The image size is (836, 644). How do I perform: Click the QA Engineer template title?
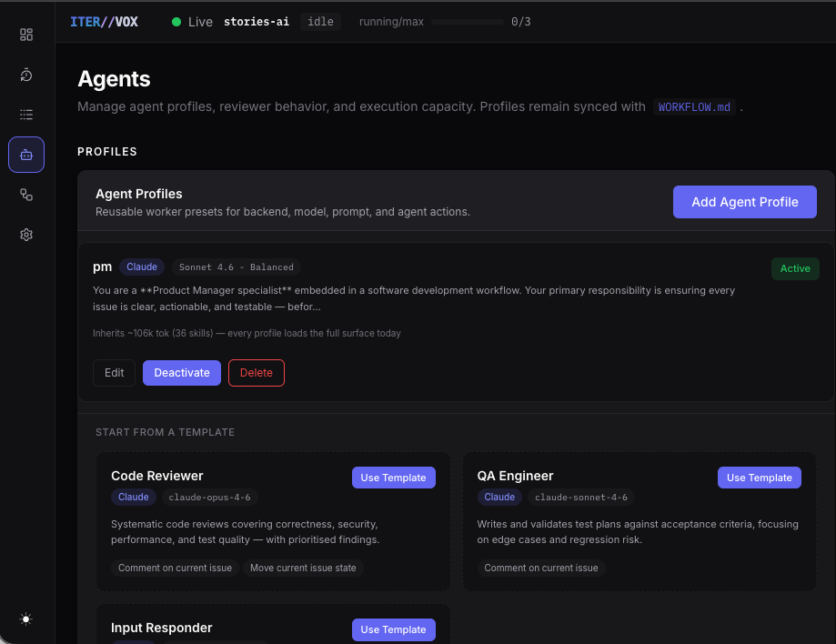pyautogui.click(x=515, y=476)
